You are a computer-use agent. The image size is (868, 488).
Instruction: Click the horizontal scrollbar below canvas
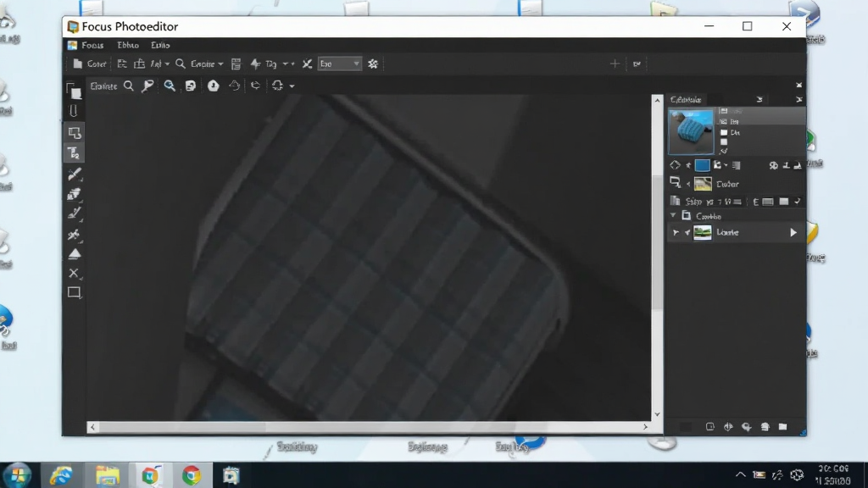(369, 427)
